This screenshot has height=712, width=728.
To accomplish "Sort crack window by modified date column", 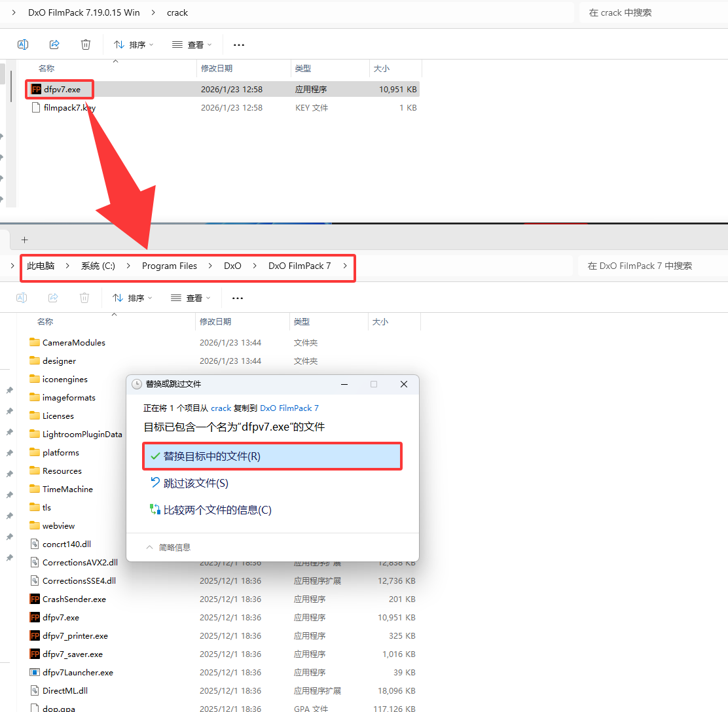I will click(216, 68).
